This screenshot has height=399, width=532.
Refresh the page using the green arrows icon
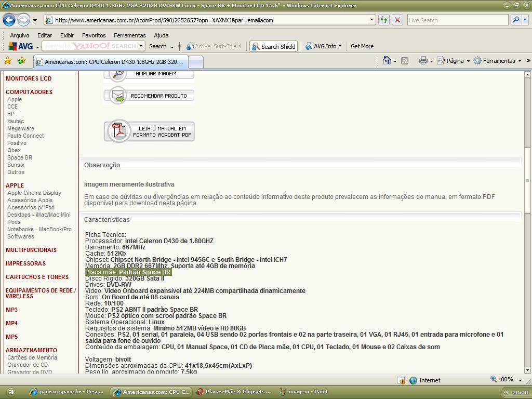click(384, 20)
